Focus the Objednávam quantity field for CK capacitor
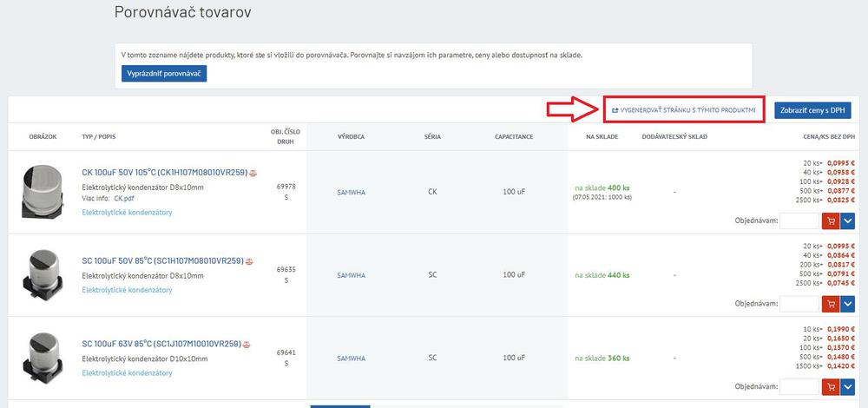Viewport: 868px width, 408px height. 799,221
